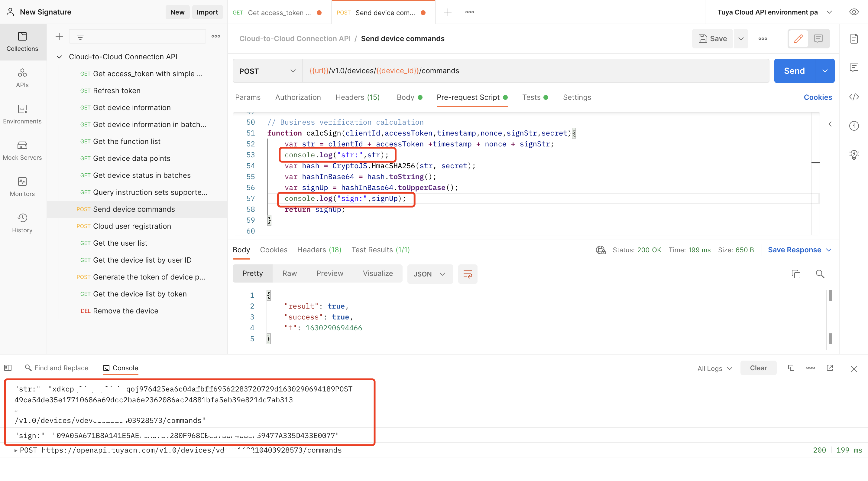Open collections view more options menu
This screenshot has height=481, width=868.
click(x=216, y=36)
